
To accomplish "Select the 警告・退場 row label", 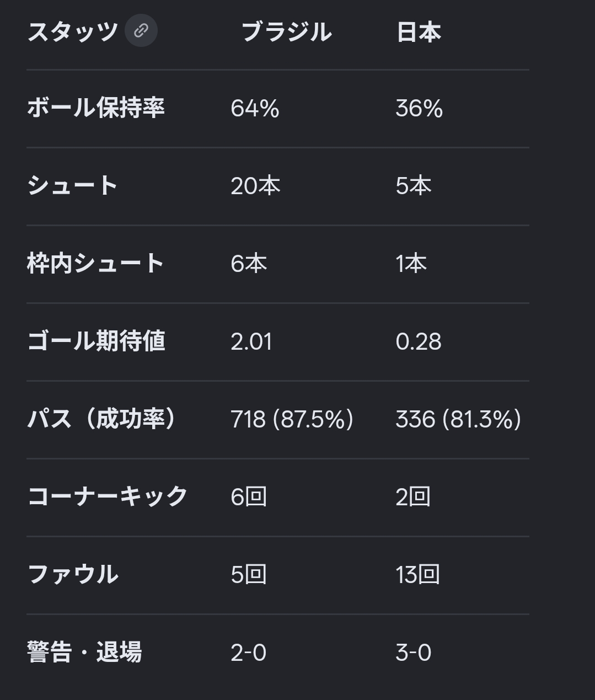I will click(x=84, y=652).
